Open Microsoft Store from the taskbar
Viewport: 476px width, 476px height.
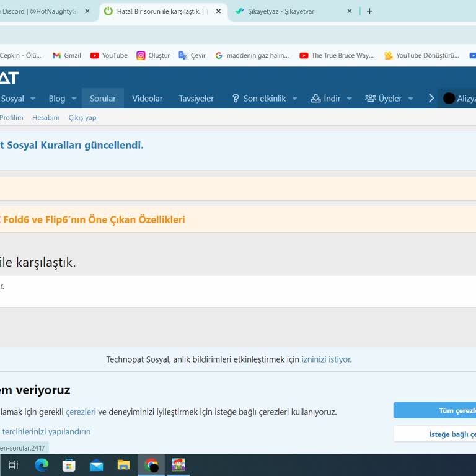69,465
